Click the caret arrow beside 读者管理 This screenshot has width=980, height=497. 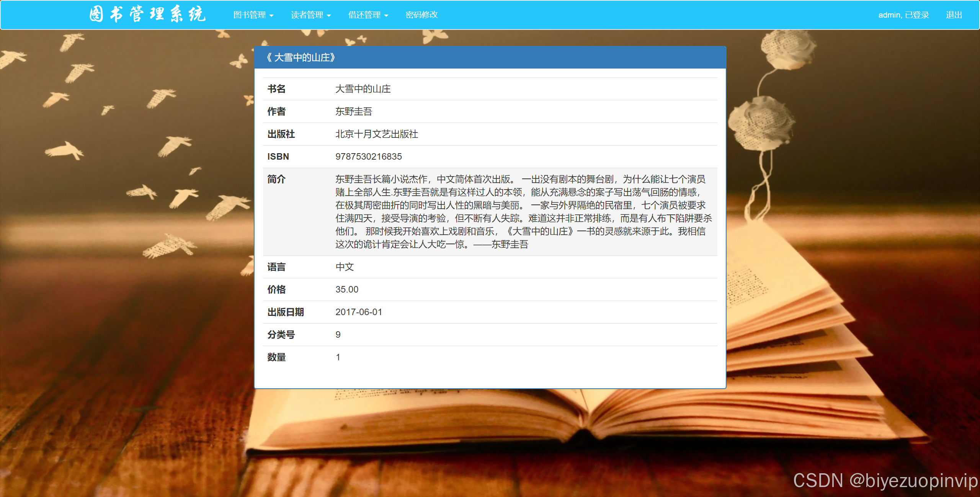click(330, 16)
